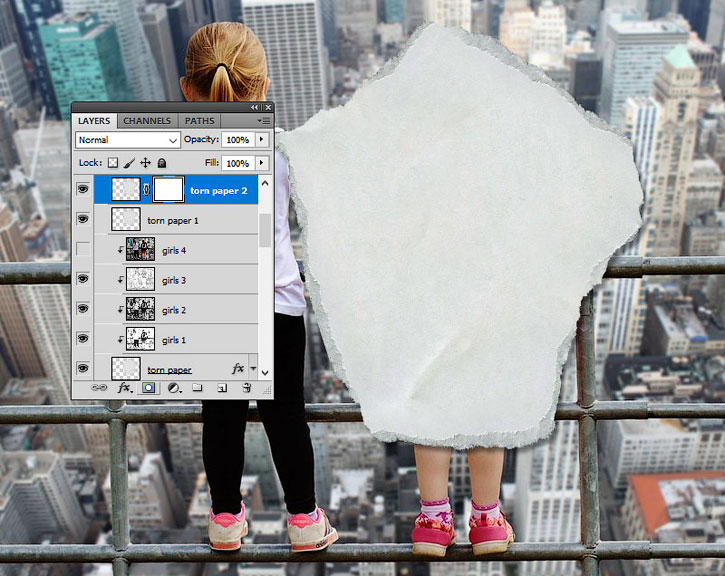This screenshot has width=725, height=576.
Task: Click the add layer mask button
Action: pyautogui.click(x=148, y=388)
